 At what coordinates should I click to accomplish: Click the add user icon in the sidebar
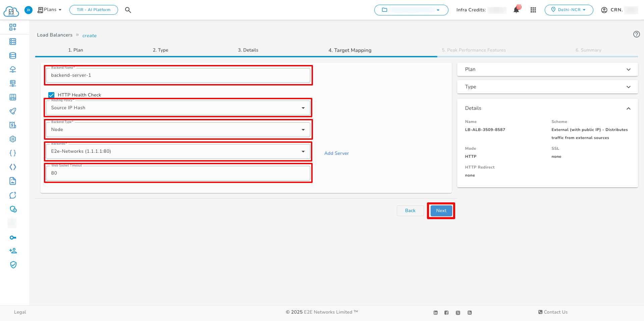click(x=13, y=250)
